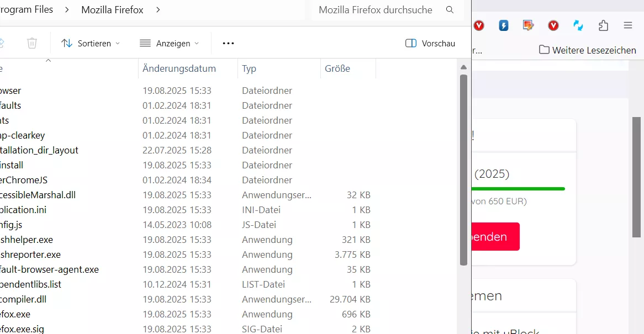Toggle the Vorschau preview pane
The height and width of the screenshot is (334, 644).
430,44
